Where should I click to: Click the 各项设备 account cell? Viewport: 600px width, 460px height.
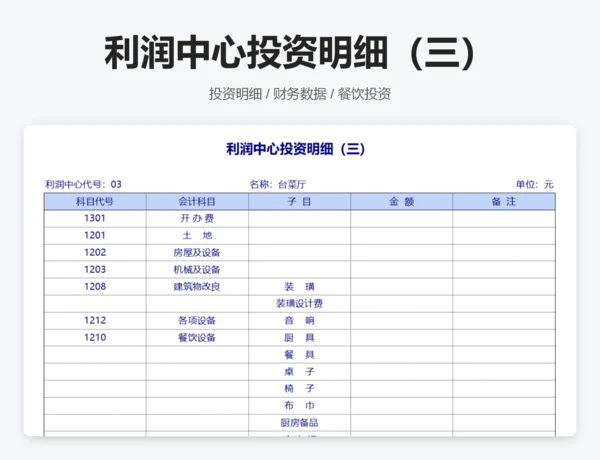click(x=197, y=321)
